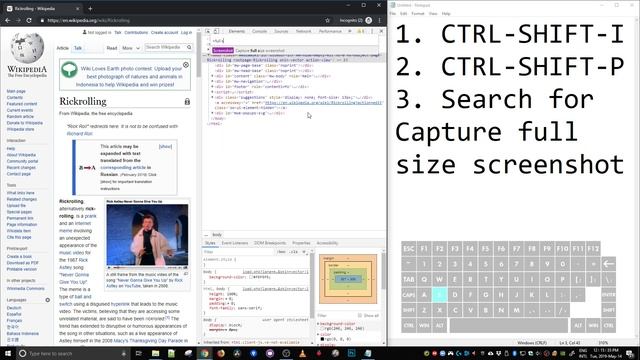The image size is (640, 360).
Task: Click the page protection padlock icon
Action: pyautogui.click(x=187, y=101)
